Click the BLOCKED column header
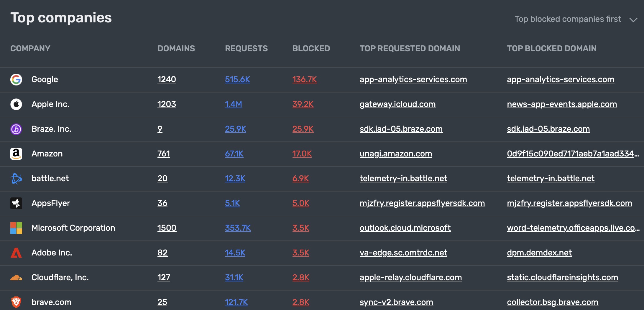This screenshot has height=310, width=644. tap(311, 49)
